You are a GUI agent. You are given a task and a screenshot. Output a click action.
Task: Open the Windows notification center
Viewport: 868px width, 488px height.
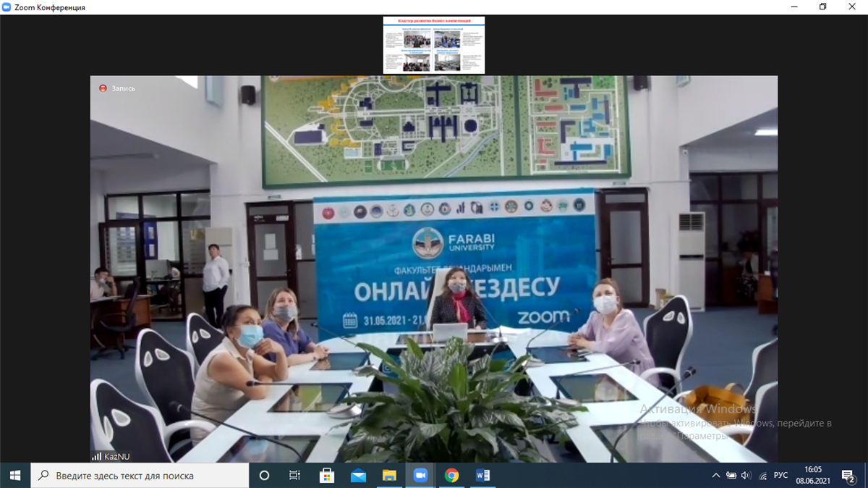pyautogui.click(x=848, y=476)
